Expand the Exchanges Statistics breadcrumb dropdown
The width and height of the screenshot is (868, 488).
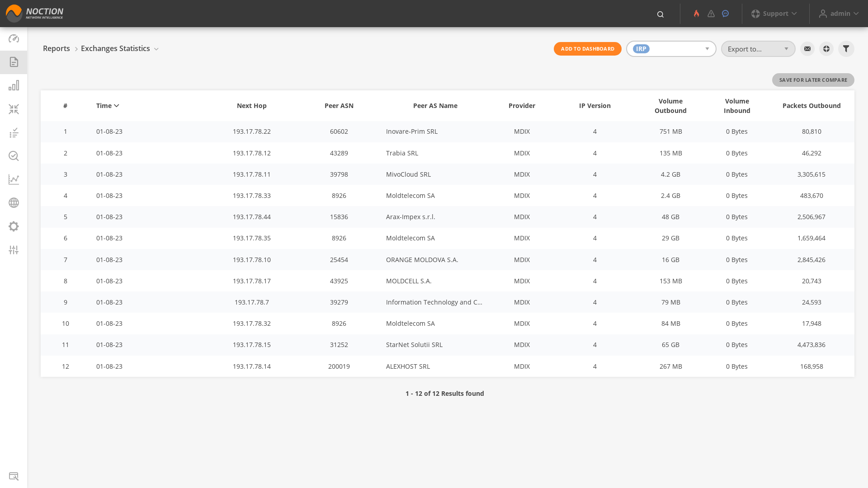(x=156, y=49)
